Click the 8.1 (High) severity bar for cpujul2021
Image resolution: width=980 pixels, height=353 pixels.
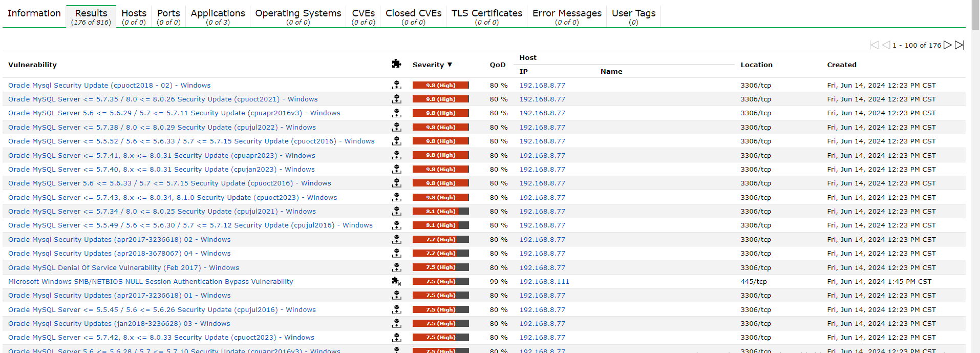[x=440, y=211]
